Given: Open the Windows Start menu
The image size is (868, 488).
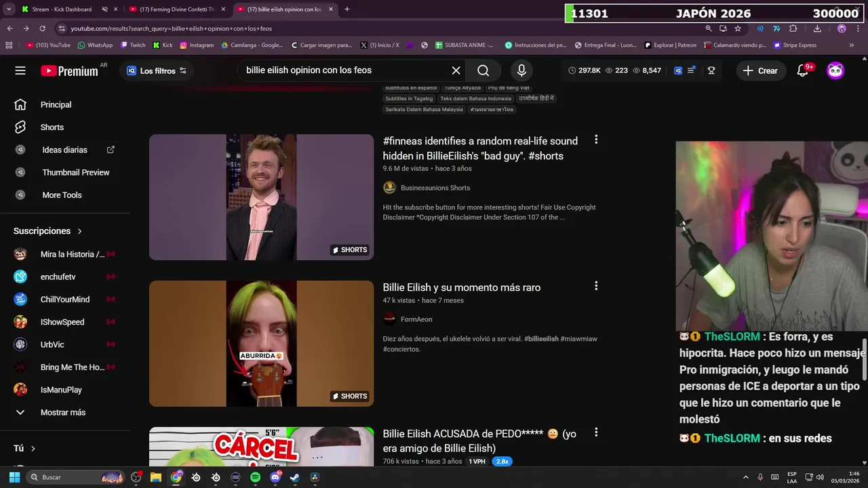Looking at the screenshot, I should pyautogui.click(x=14, y=477).
